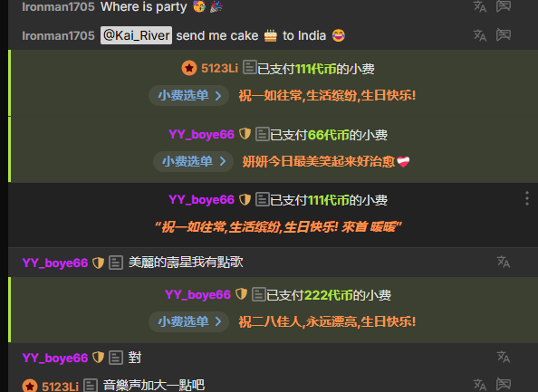Open Ironman1705's profile from party message

[x=58, y=6]
